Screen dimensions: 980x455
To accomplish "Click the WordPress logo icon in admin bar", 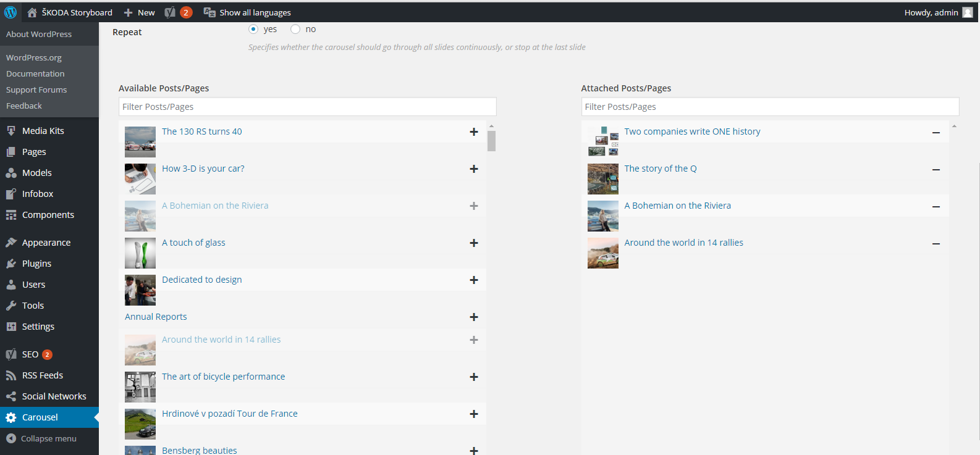I will point(11,12).
